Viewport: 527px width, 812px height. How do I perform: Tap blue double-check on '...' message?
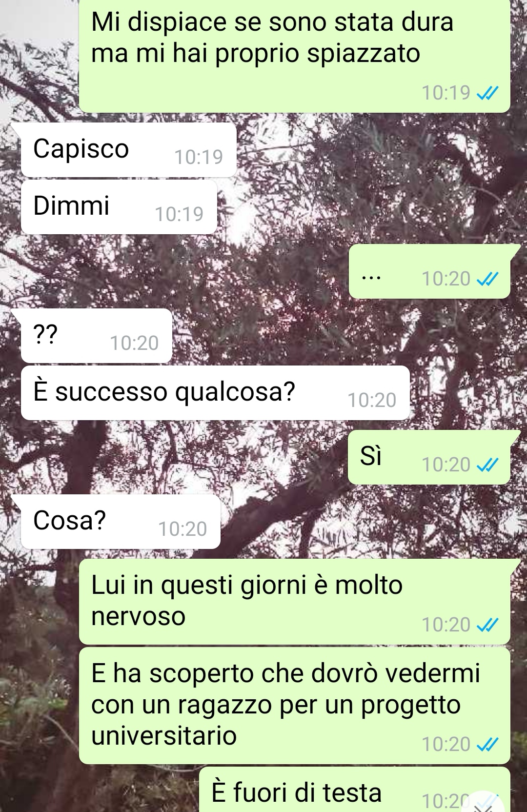[x=487, y=279]
